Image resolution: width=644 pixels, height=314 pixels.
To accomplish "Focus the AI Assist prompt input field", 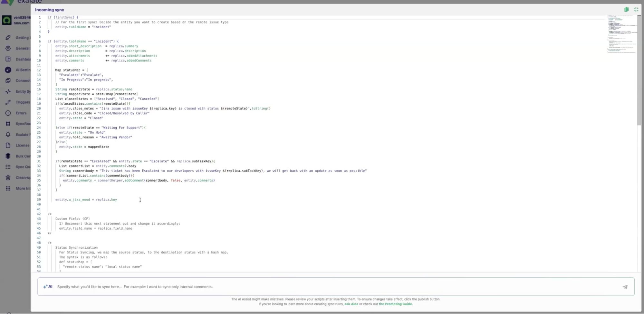I will tap(336, 287).
